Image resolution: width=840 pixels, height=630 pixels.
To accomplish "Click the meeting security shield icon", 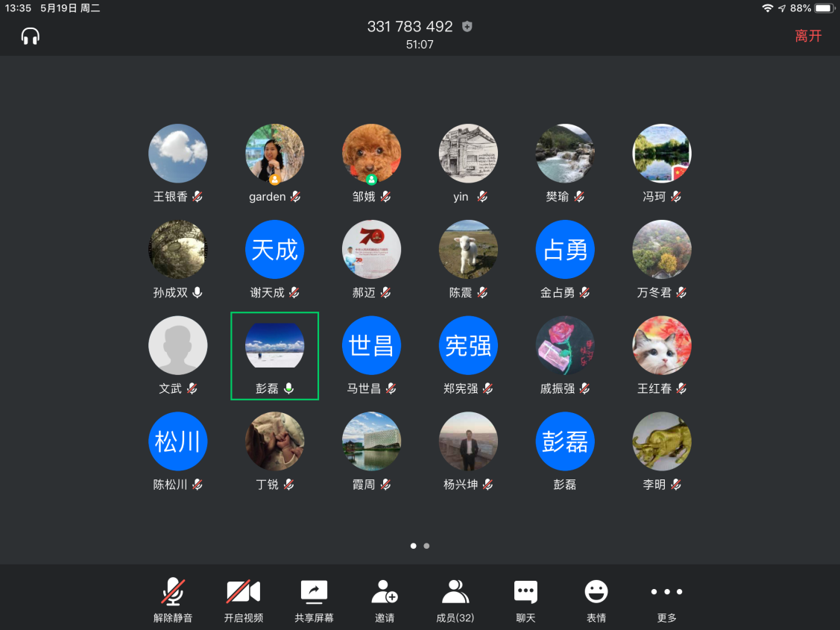I will [467, 27].
